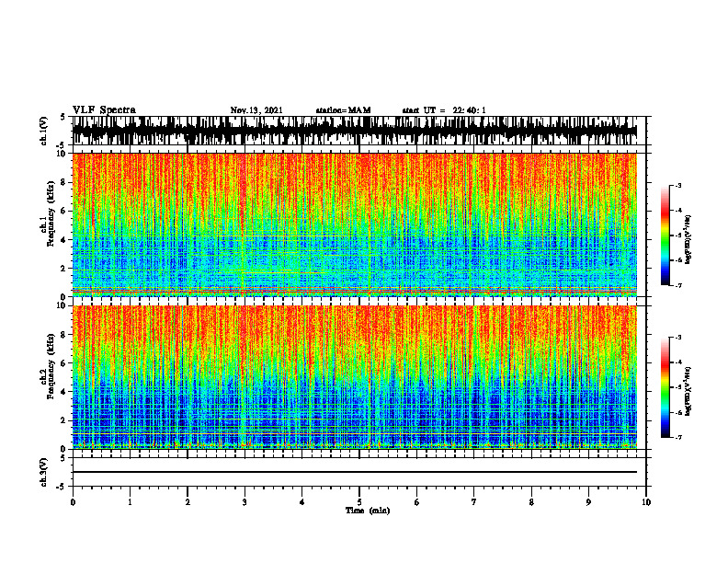Click the "-7" label on ch.2 colorbar
The image size is (728, 563).
(677, 438)
